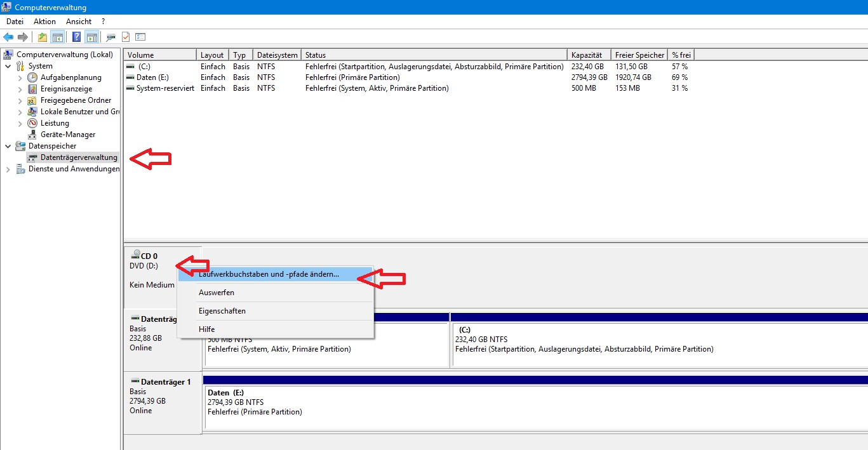Expand the Ereignisanzeige node
Screen dimensions: 868x450
point(20,89)
